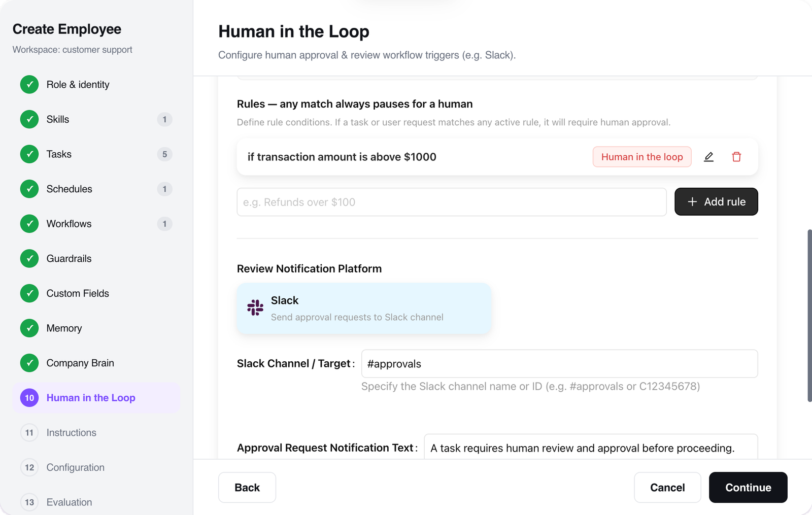The image size is (812, 515).
Task: Select the Slack notification platform card
Action: (364, 308)
